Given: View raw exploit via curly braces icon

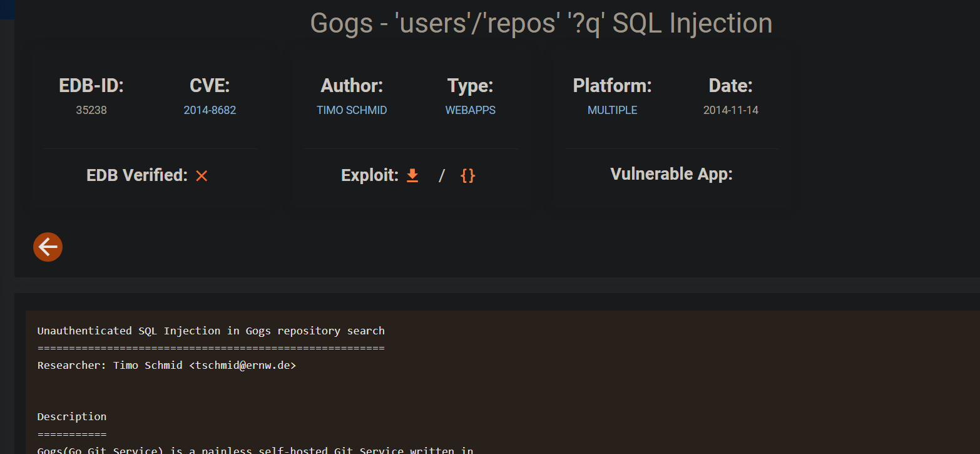Looking at the screenshot, I should [x=467, y=176].
